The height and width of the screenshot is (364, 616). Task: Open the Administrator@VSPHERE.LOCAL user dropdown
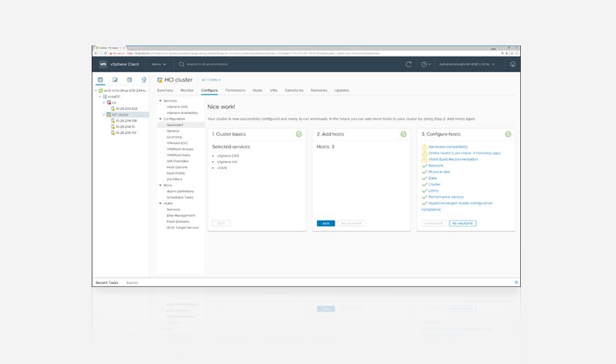click(x=466, y=64)
